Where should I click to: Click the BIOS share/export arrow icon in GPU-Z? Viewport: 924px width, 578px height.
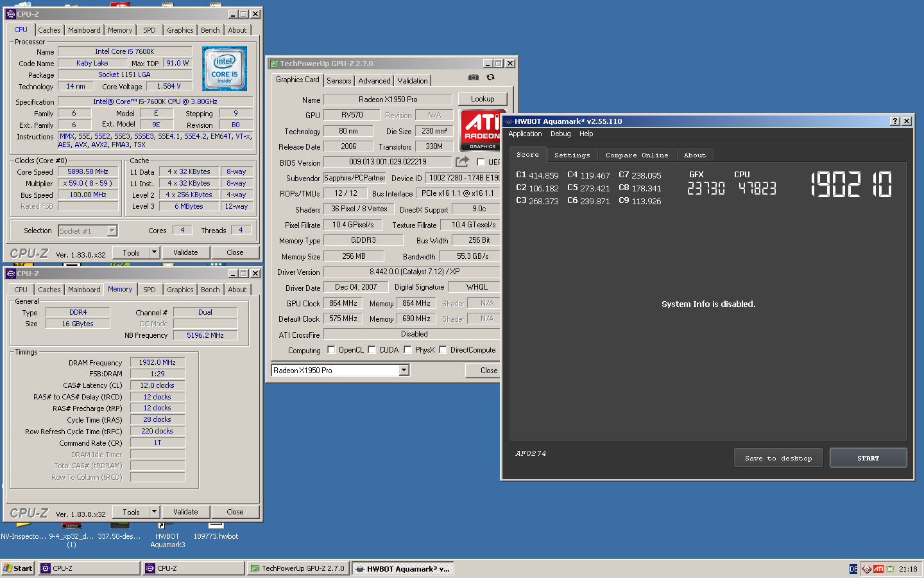pyautogui.click(x=462, y=162)
